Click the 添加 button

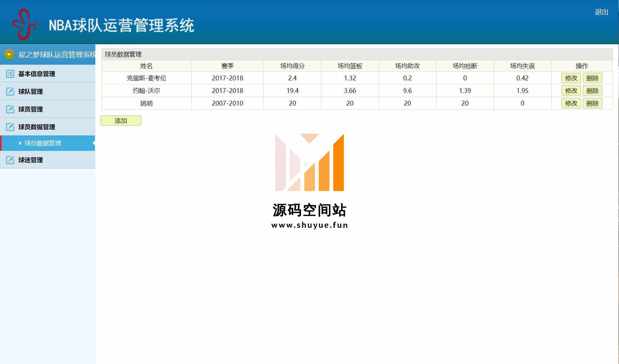coord(121,121)
